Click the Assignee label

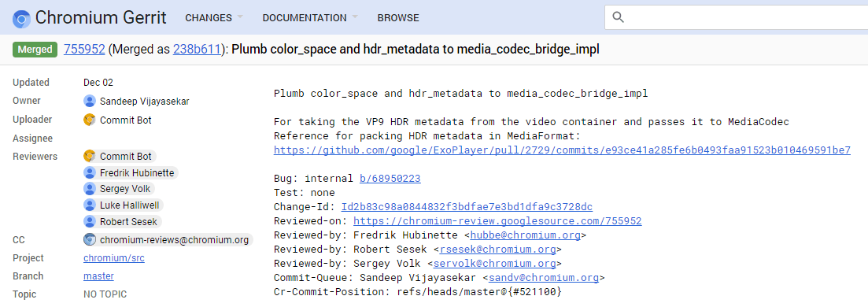point(33,139)
